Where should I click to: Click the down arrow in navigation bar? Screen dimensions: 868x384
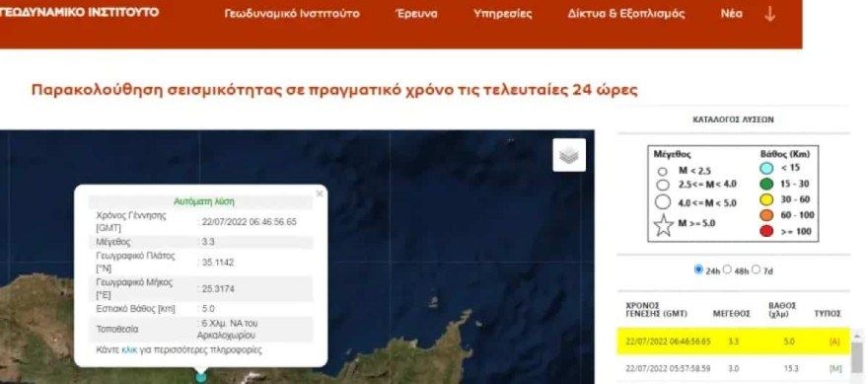769,14
